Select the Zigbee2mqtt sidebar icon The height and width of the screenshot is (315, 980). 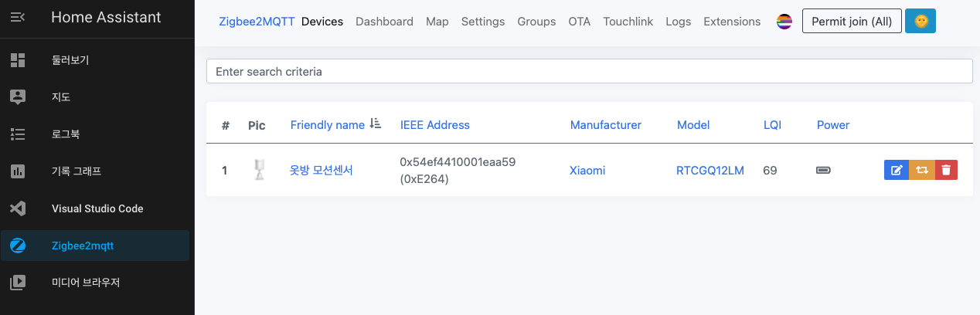pos(18,246)
